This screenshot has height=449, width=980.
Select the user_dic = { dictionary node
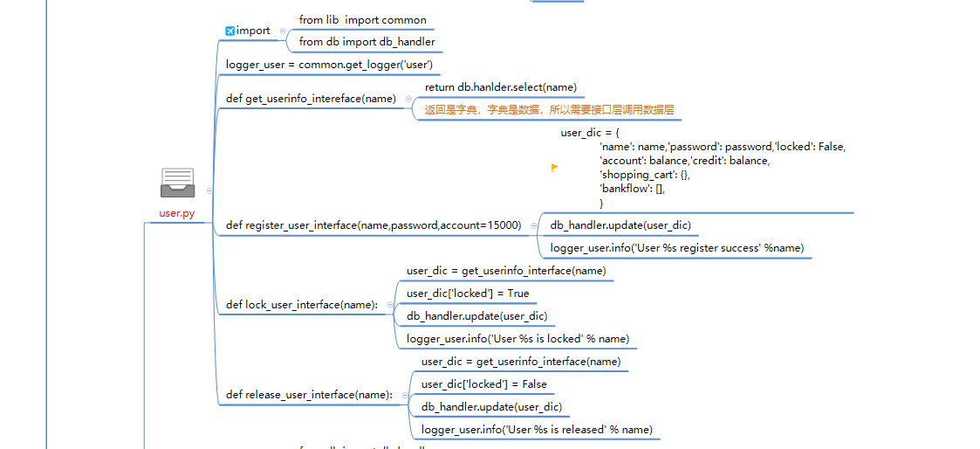[x=703, y=169]
